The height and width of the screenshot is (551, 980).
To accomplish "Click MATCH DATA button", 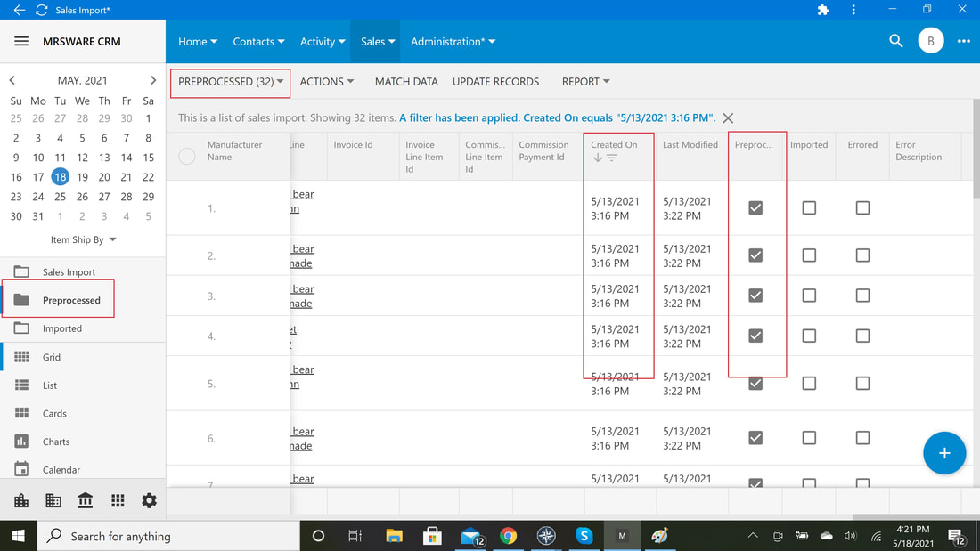I will (x=406, y=82).
